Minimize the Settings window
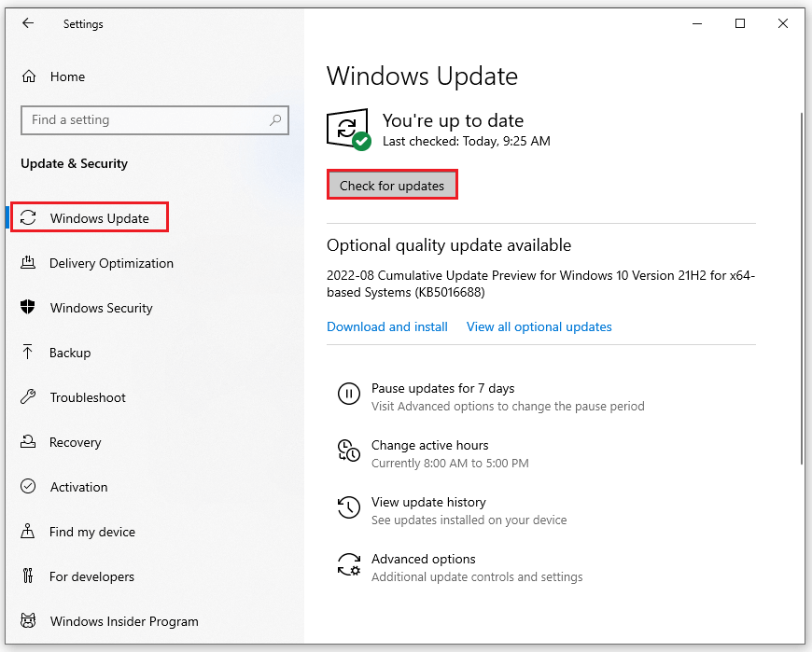The image size is (812, 652). click(x=697, y=24)
